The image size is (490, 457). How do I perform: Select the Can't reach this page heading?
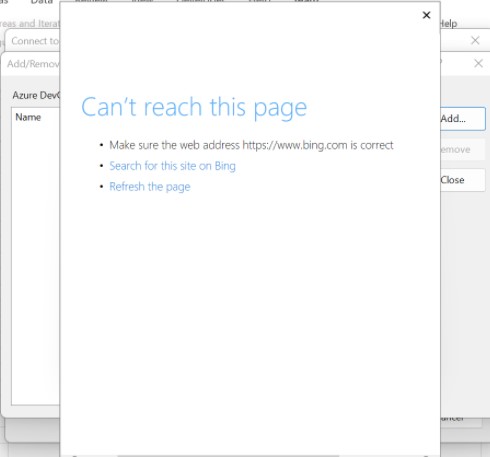(194, 107)
